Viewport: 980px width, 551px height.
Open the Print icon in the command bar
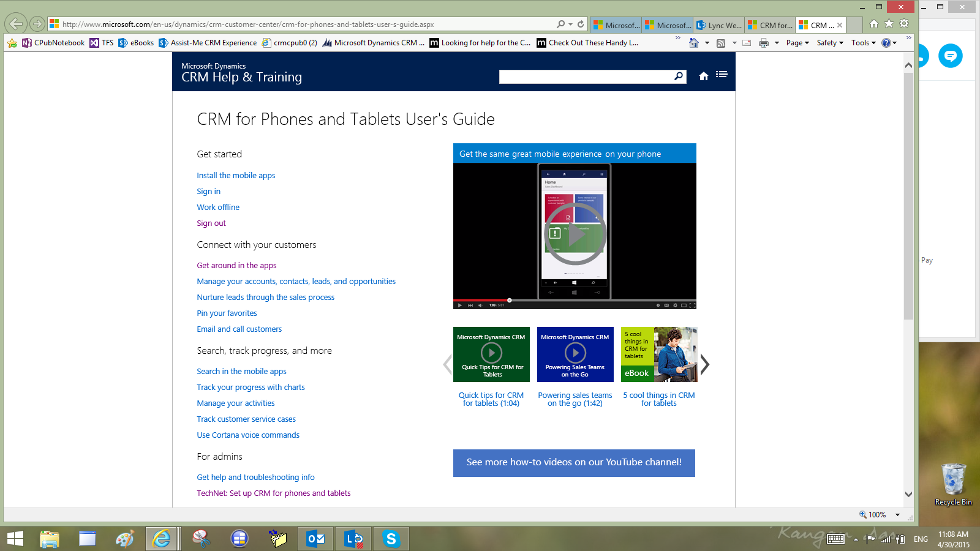coord(764,43)
